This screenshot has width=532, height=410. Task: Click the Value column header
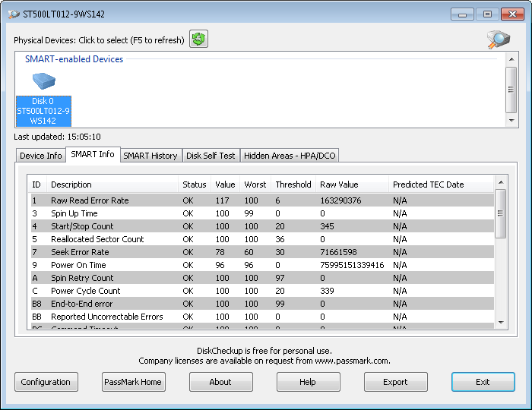point(225,184)
